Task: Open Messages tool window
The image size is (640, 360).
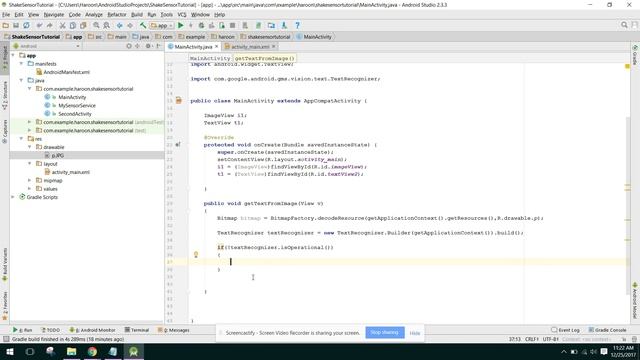Action: (174, 330)
